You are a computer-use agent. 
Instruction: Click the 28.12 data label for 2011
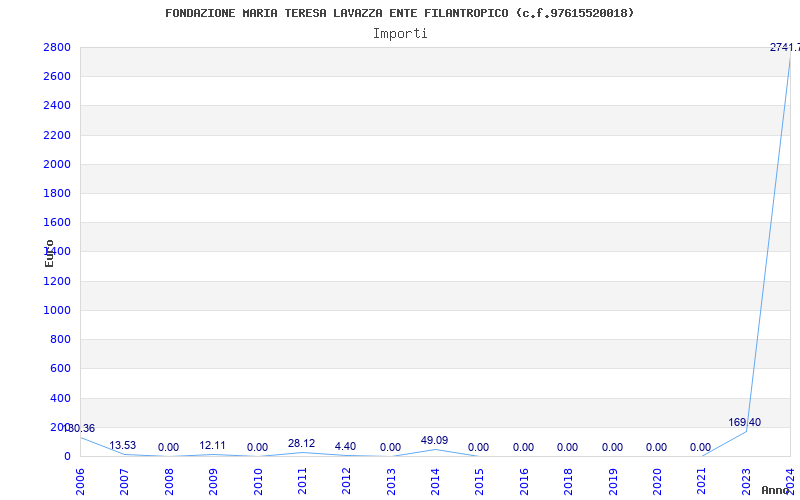(302, 443)
